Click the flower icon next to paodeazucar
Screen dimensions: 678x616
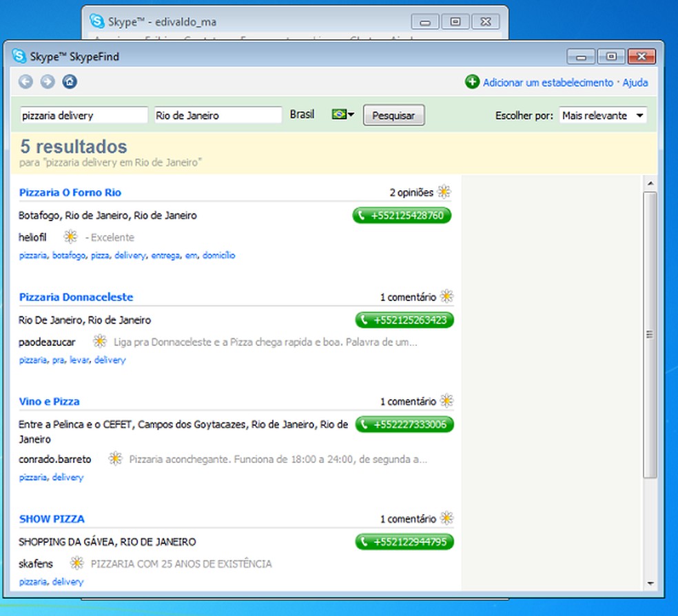(99, 342)
